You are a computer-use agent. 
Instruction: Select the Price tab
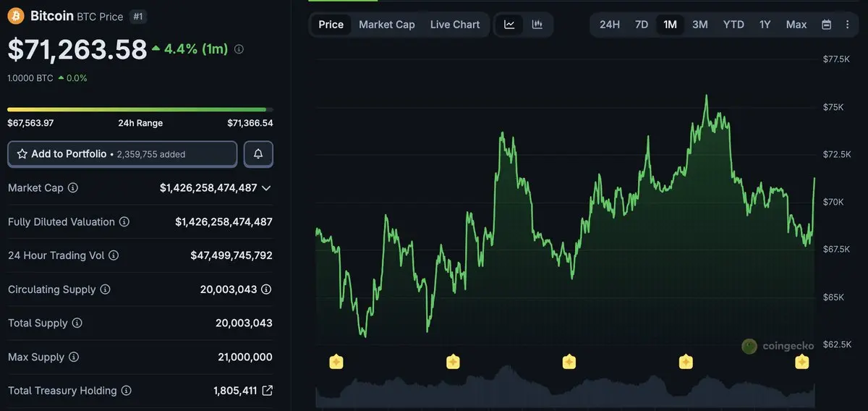pos(331,25)
